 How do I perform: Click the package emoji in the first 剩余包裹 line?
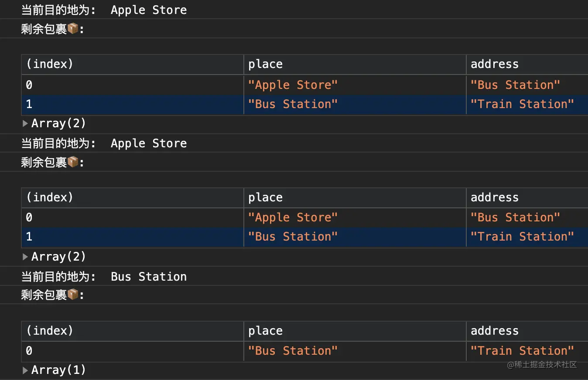[73, 29]
